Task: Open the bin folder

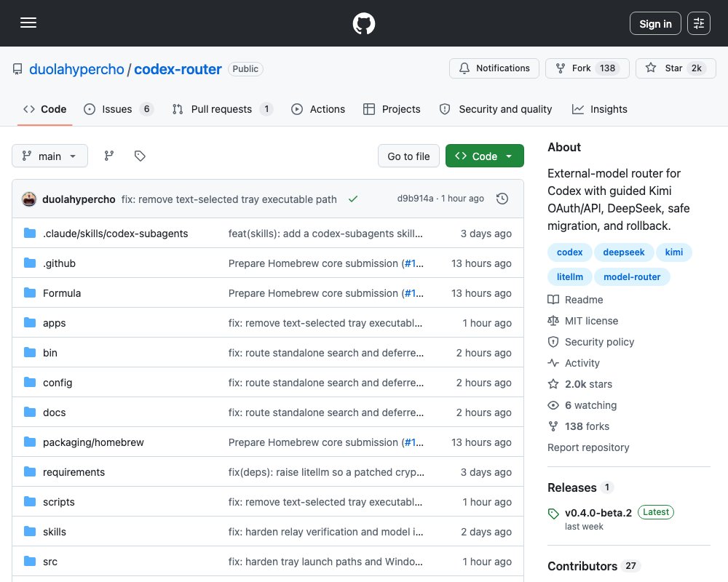Action: [50, 353]
